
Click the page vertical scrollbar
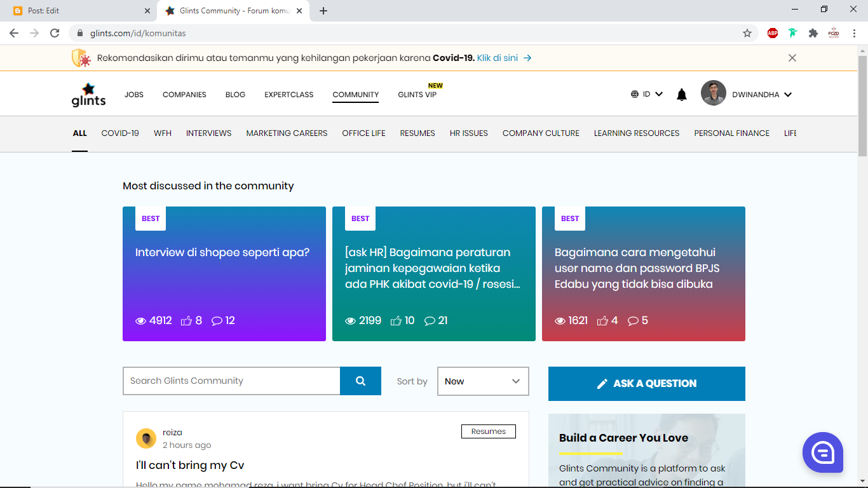[x=862, y=105]
